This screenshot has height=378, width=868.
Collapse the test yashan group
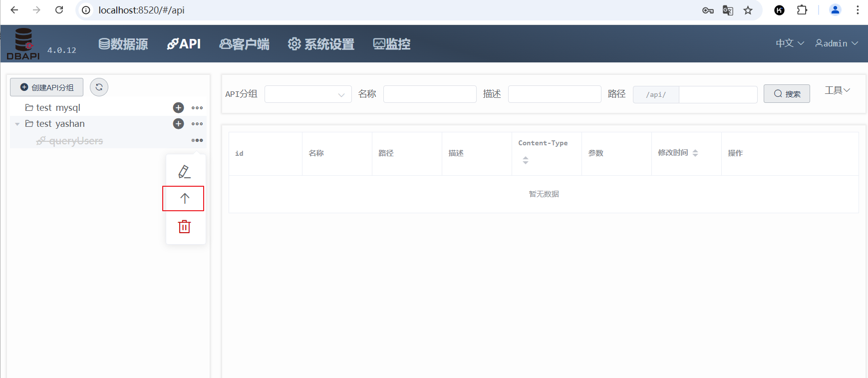point(17,124)
